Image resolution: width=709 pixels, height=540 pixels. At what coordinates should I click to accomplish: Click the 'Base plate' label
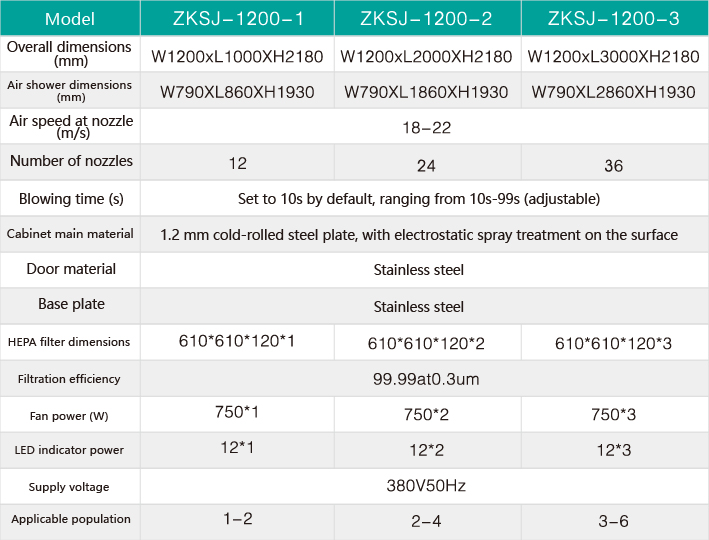click(71, 304)
